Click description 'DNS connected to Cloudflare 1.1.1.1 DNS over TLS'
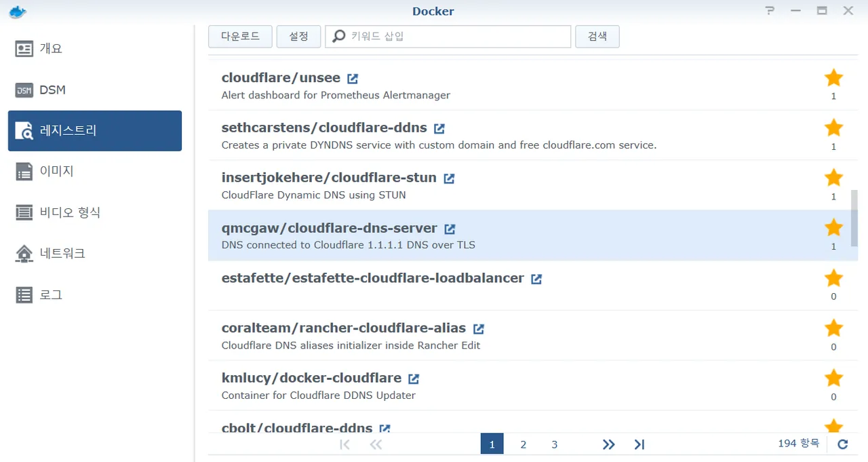Screen dimensions: 868x462 [x=349, y=245]
